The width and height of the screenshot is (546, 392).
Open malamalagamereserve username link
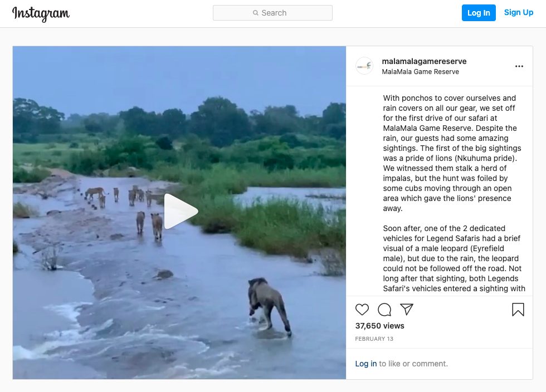point(424,61)
